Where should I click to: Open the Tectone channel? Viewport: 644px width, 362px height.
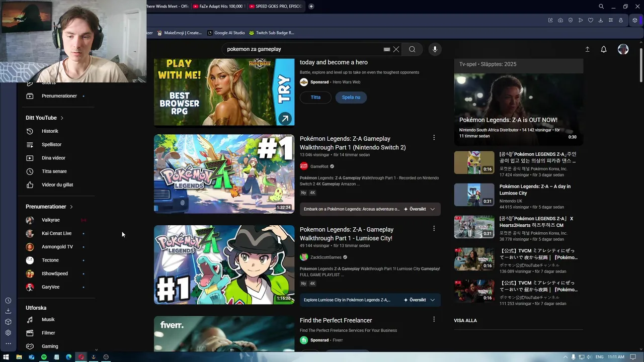(x=56, y=260)
